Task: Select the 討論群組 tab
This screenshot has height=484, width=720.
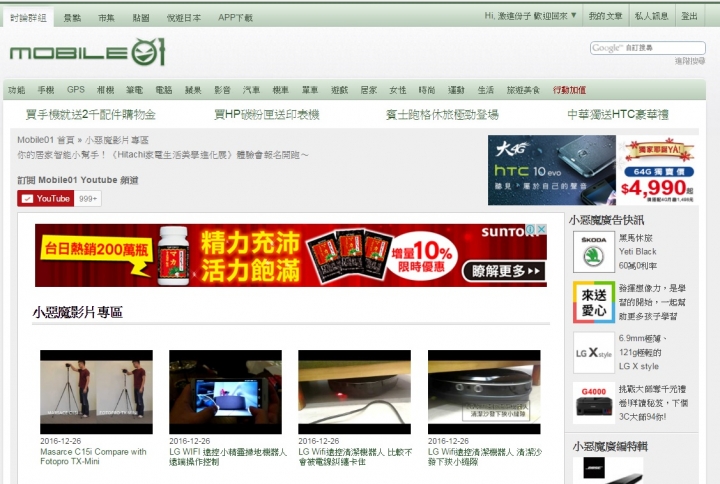Action: [28, 18]
